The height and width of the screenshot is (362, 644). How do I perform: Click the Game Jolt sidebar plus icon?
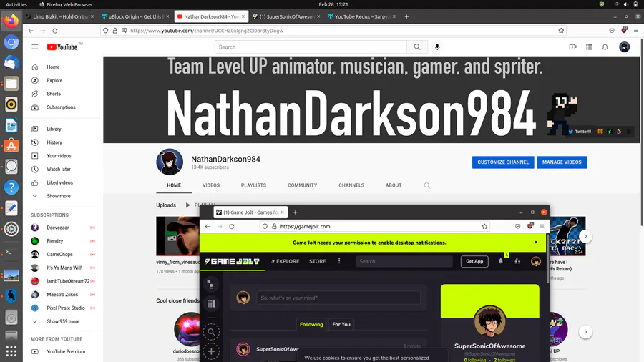tap(211, 351)
